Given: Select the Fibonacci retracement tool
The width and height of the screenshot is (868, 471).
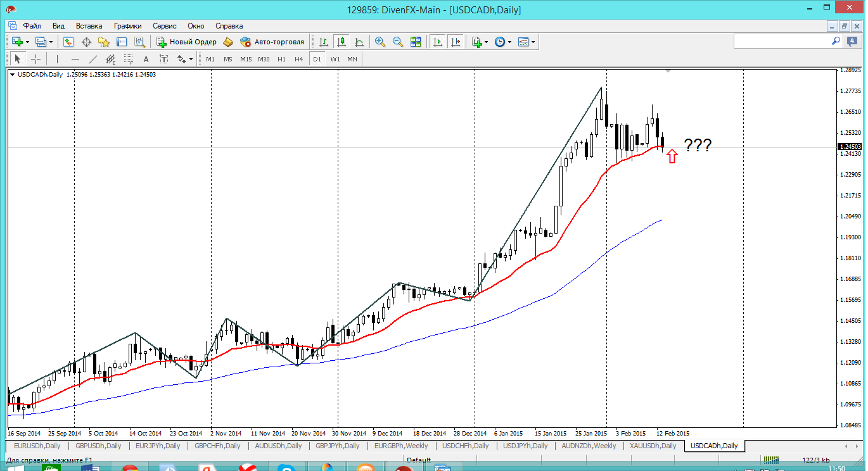Looking at the screenshot, I should point(129,60).
